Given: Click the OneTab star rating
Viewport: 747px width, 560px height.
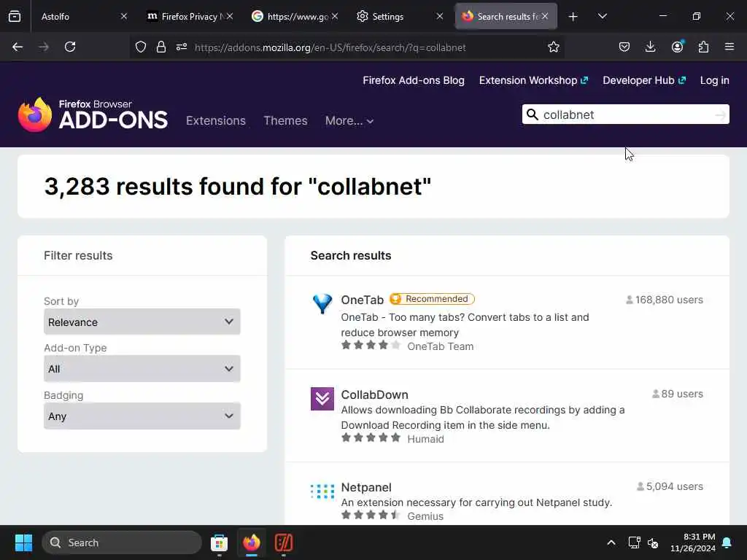Looking at the screenshot, I should 371,345.
